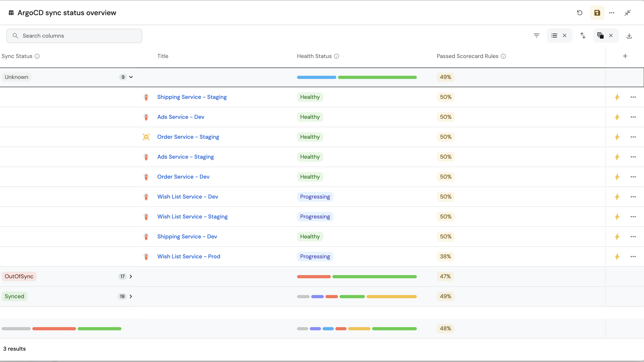Screen dimensions: 644x362
Task: Click the sort arrows icon
Action: (x=583, y=35)
